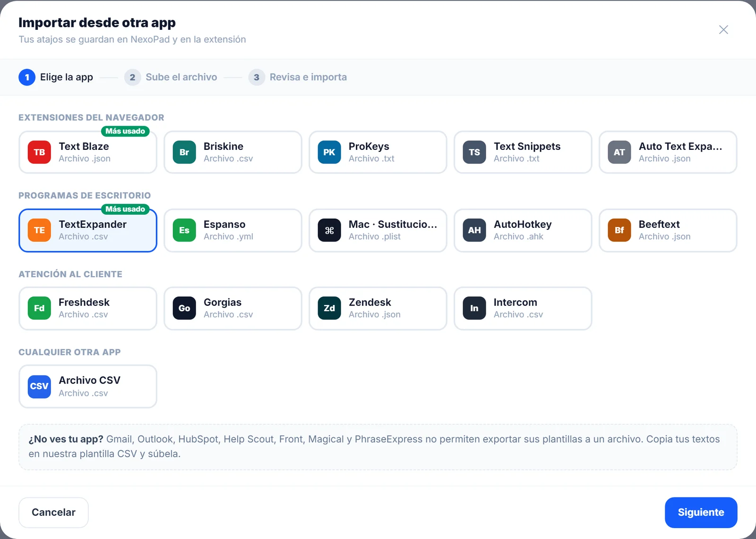
Task: Select the Text Blaze app name
Action: [84, 147]
